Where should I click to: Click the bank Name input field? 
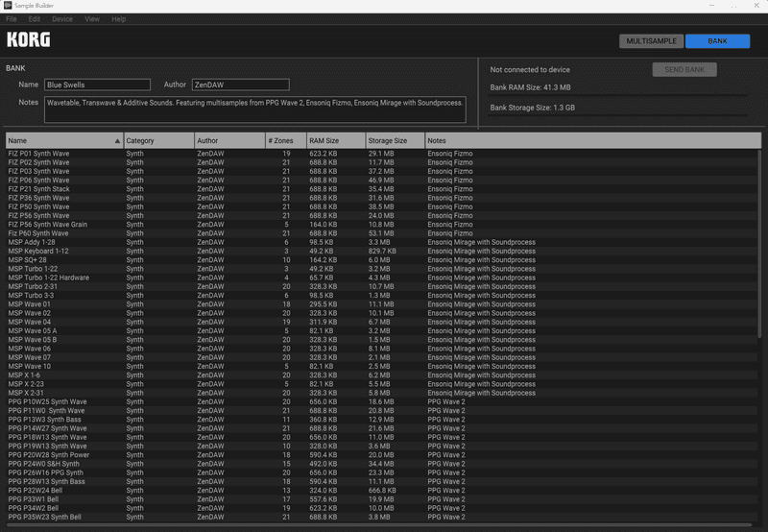(x=98, y=85)
